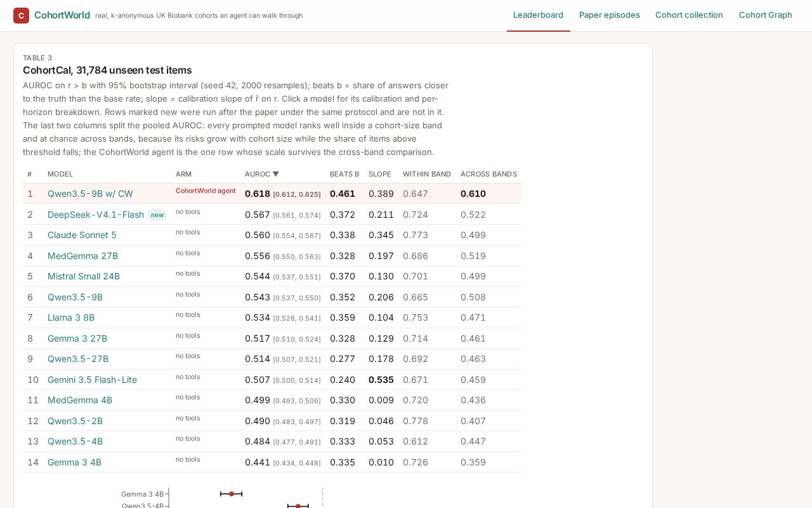This screenshot has width=812, height=508.
Task: Click the 'new' badge beside DeepSeek-V4.1-Flash
Action: pyautogui.click(x=157, y=215)
